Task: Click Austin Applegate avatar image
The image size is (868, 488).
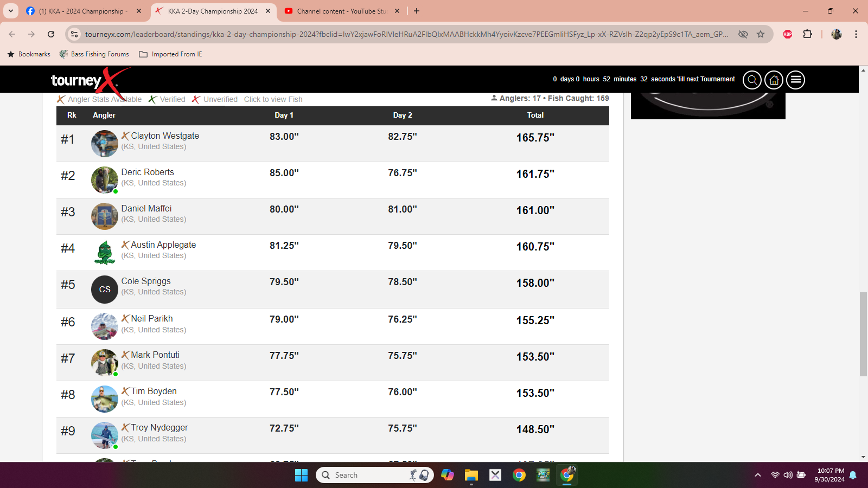Action: click(105, 253)
